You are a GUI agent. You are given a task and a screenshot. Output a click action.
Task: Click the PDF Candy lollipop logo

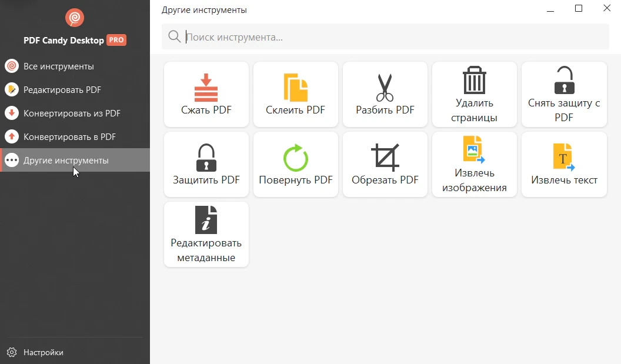75,18
